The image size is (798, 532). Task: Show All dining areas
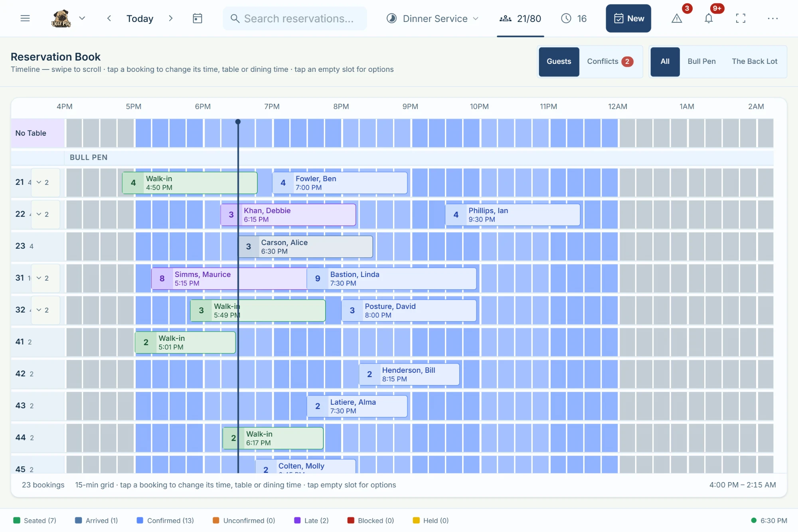pyautogui.click(x=665, y=61)
